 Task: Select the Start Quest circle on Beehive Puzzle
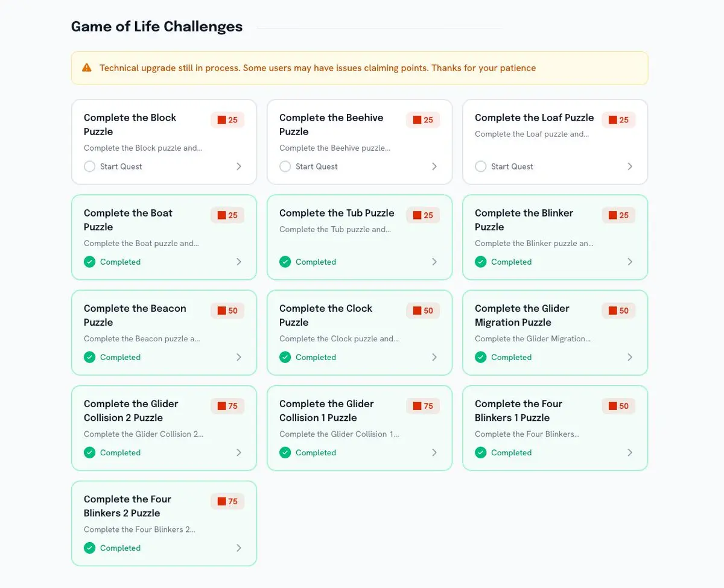tap(285, 166)
